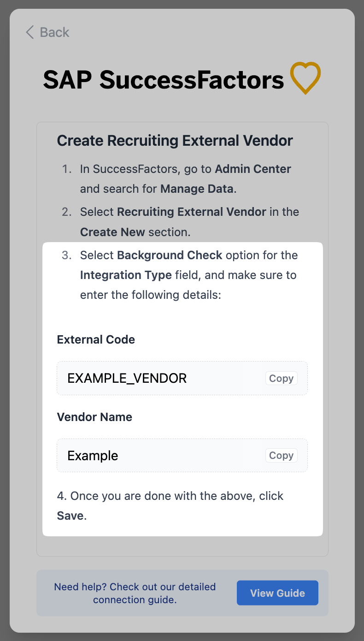Open the detailed connection guide via View Guide

pyautogui.click(x=277, y=593)
